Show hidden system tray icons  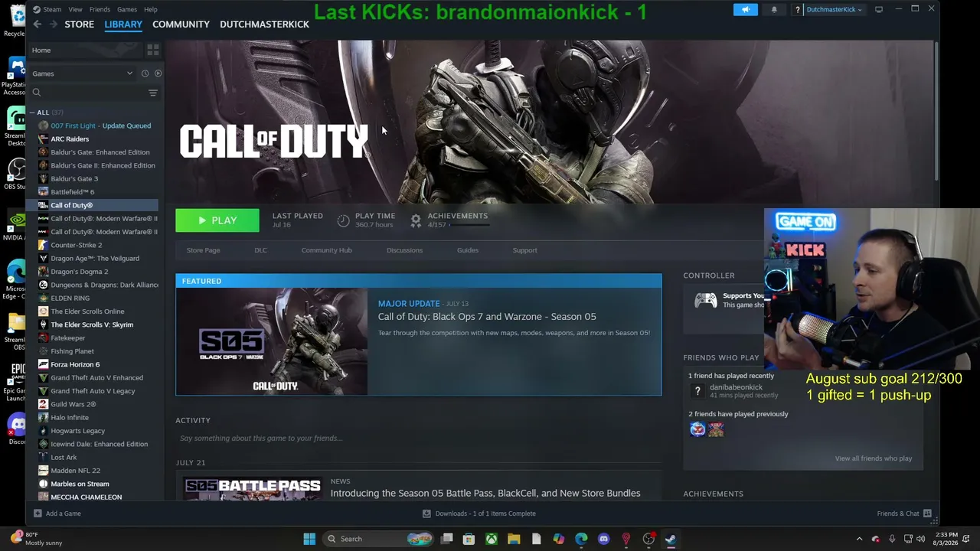pos(859,539)
